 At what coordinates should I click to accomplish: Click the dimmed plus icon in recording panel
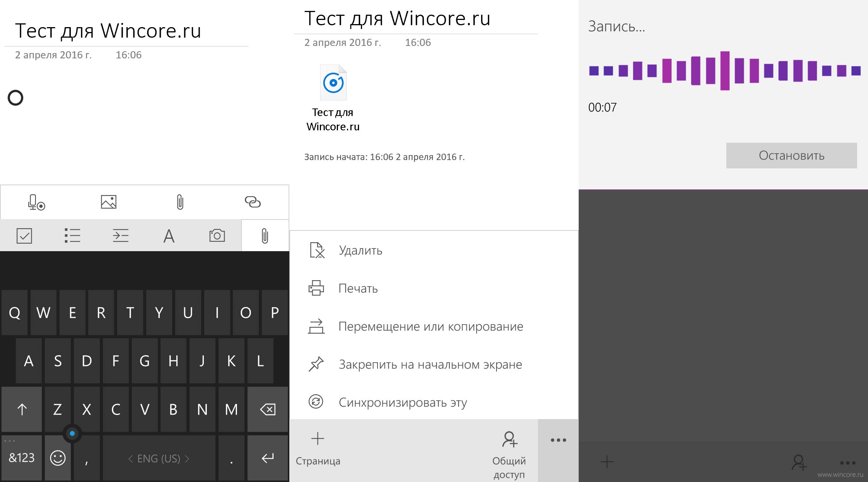point(607,462)
